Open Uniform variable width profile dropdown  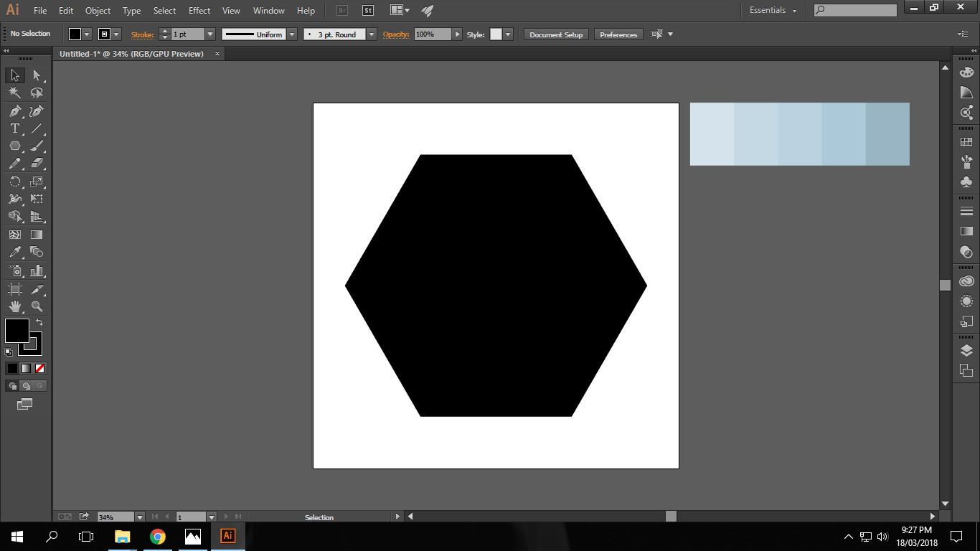(292, 34)
